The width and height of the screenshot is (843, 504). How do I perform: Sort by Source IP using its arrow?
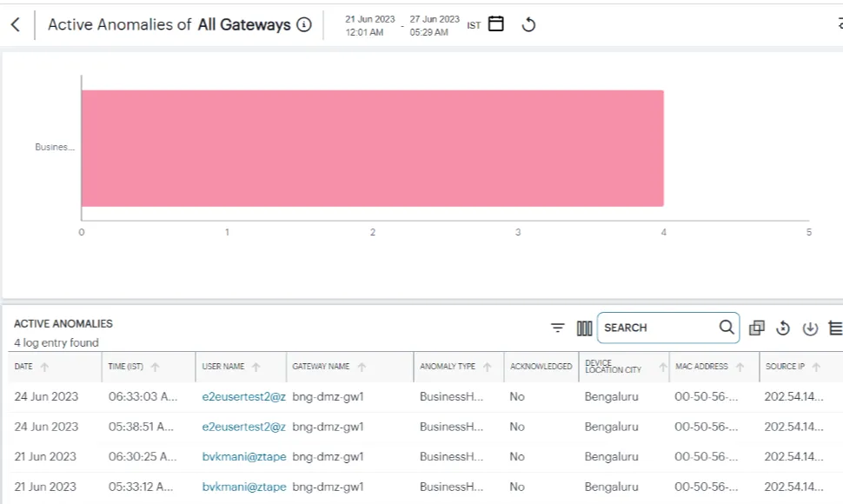tap(816, 367)
